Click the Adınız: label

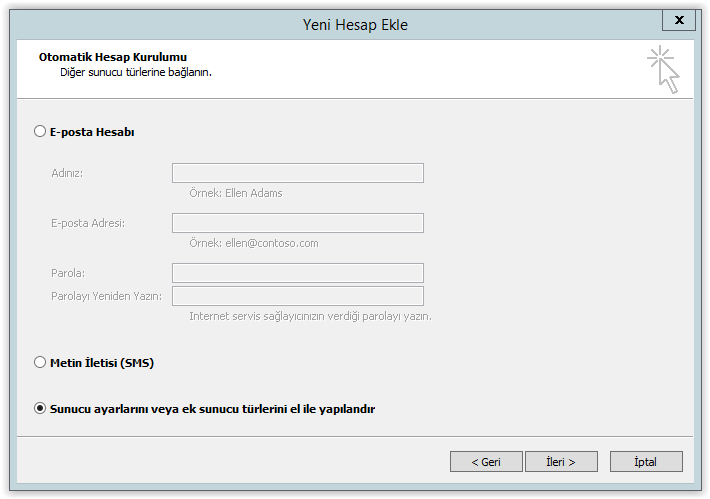pos(67,173)
